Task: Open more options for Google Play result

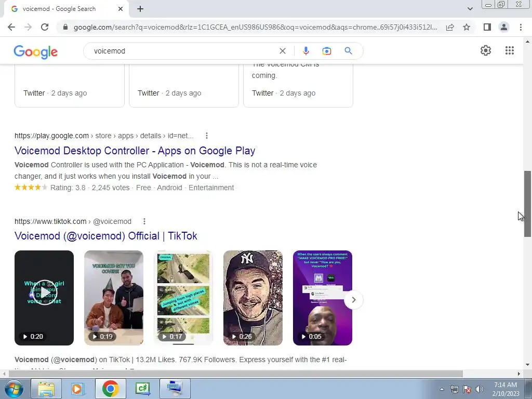Action: (207, 136)
